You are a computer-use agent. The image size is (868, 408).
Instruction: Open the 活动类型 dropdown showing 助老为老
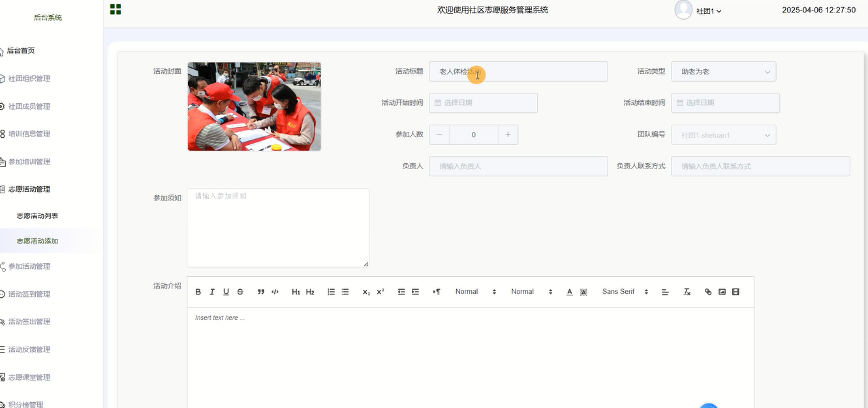[723, 72]
